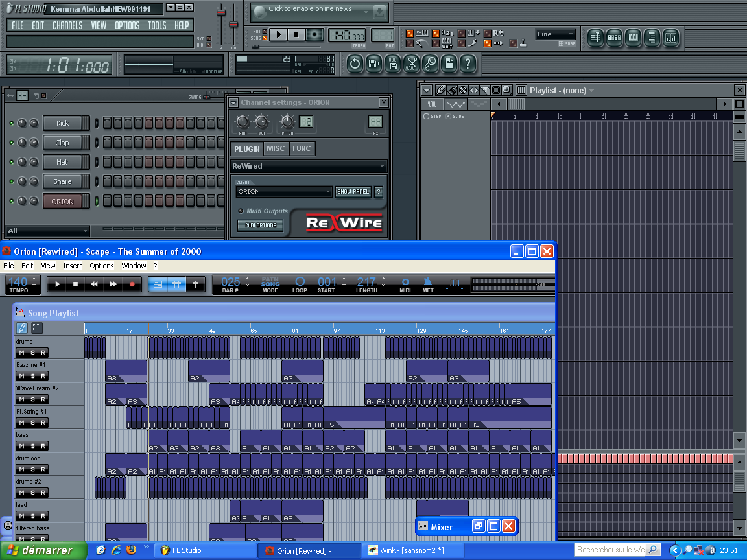The height and width of the screenshot is (560, 747).
Task: Open the FL Studio playlist window button
Action: 595,38
